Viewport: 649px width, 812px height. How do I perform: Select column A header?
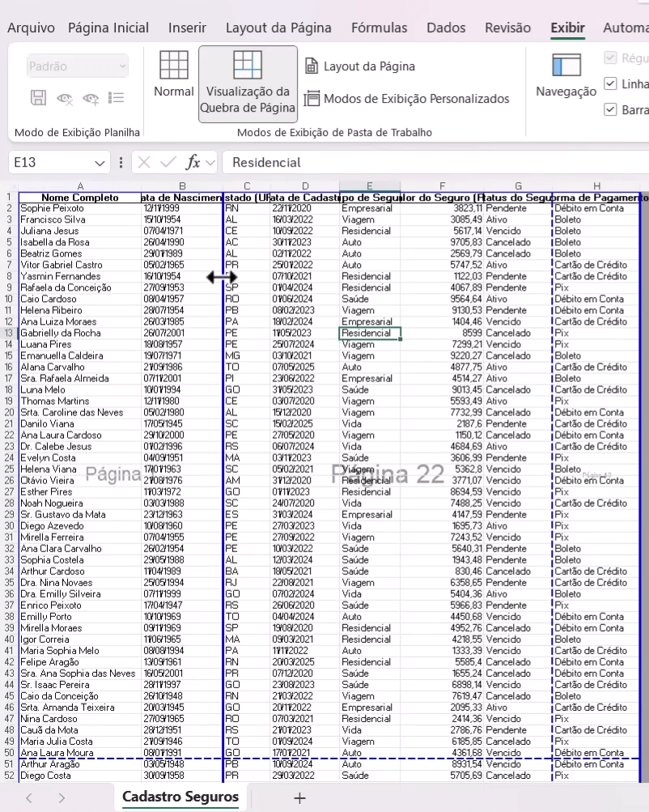(x=80, y=186)
